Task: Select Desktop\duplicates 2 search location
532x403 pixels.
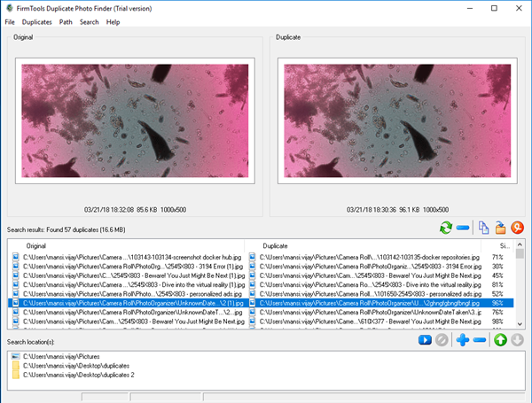Action: (79, 375)
